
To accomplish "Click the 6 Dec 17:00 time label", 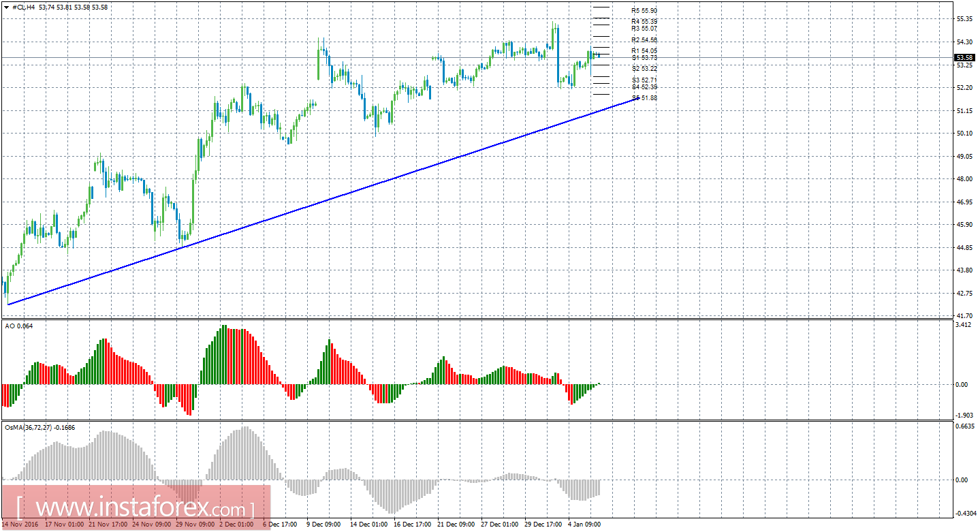I will coord(281,525).
